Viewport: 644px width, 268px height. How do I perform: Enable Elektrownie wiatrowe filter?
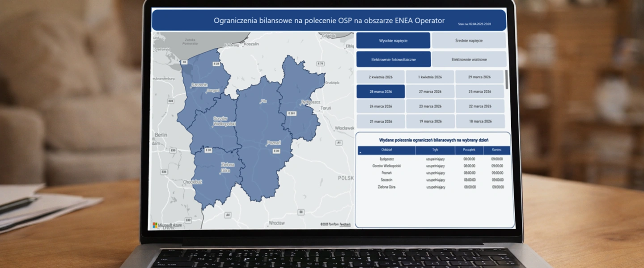point(469,59)
